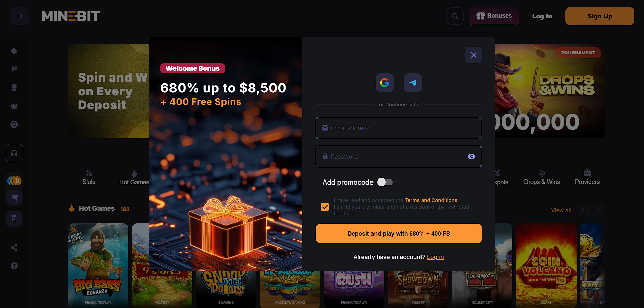Open live support headset icon
This screenshot has width=644, height=308.
14,153
